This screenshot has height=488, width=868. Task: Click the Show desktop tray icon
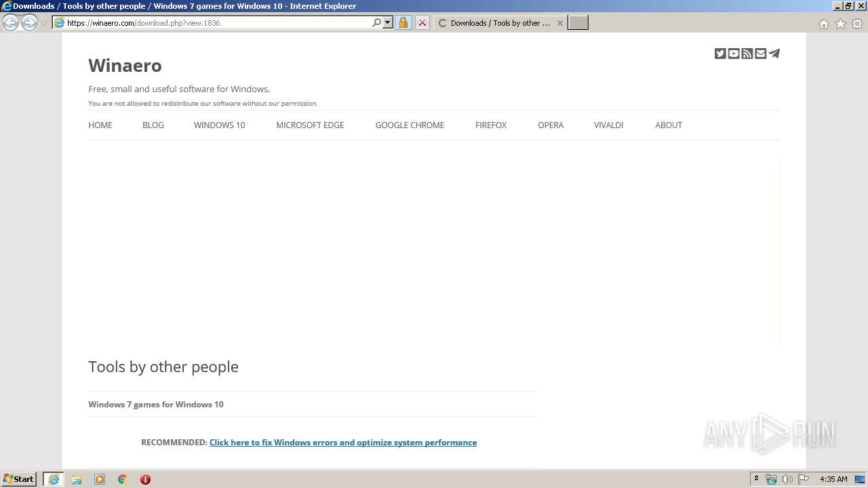[x=861, y=479]
